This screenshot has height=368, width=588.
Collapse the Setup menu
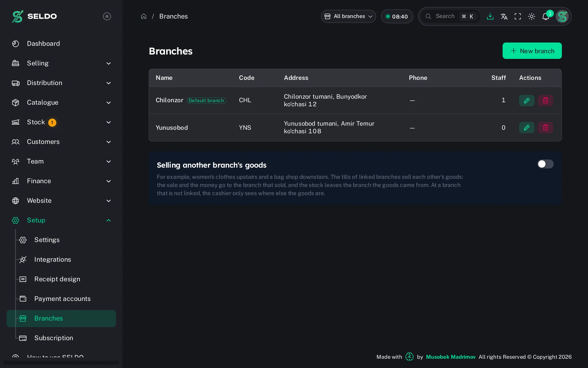click(61, 220)
